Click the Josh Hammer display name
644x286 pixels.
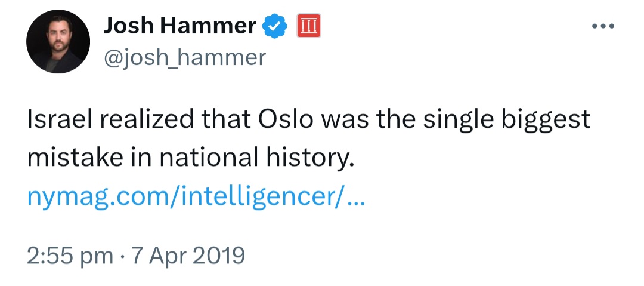[180, 26]
